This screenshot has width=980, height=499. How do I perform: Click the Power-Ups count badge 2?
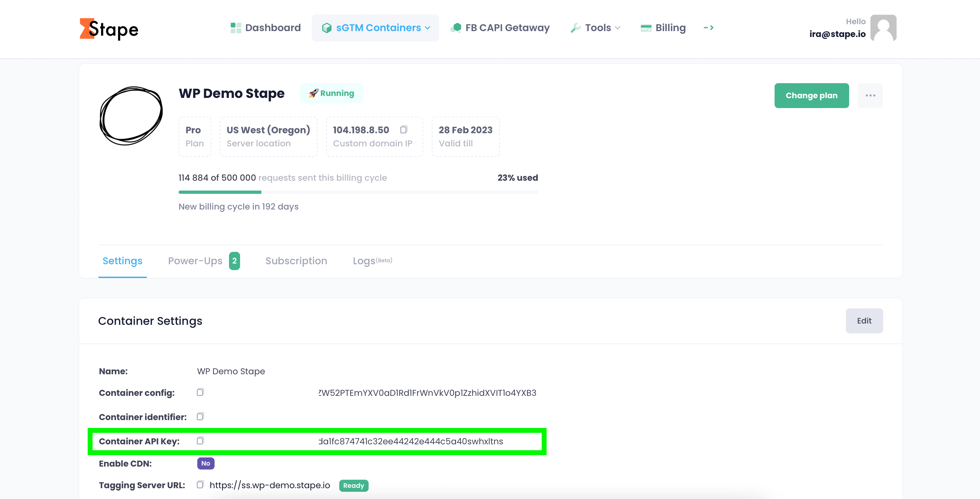pos(234,261)
